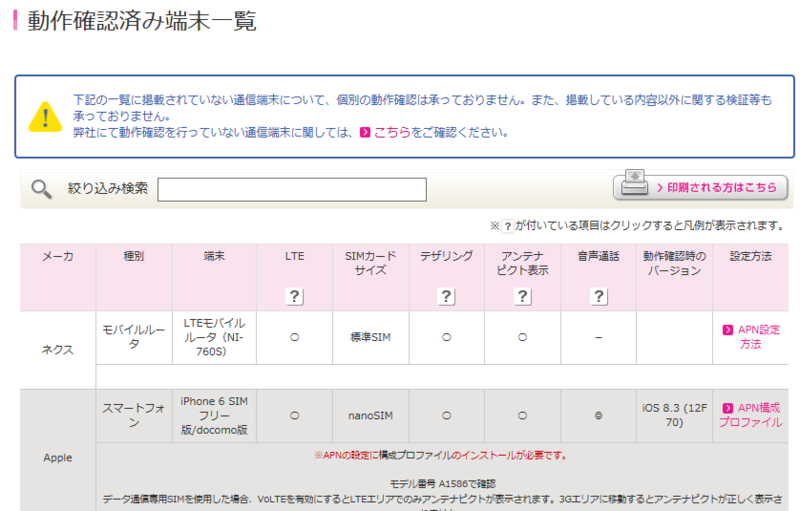The image size is (800, 511).
Task: Click the 絞り込み検索 filter input field
Action: click(x=292, y=190)
